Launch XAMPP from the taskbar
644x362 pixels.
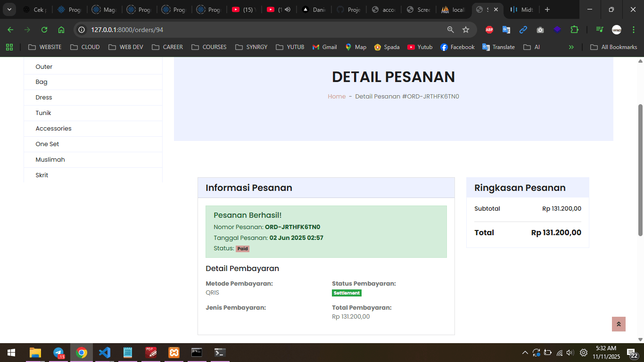[x=173, y=352]
